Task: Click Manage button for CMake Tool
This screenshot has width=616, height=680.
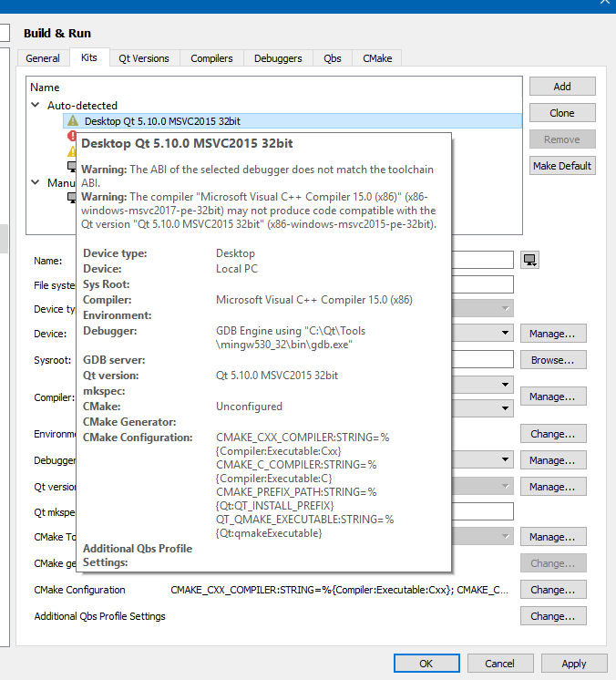Action: 553,537
